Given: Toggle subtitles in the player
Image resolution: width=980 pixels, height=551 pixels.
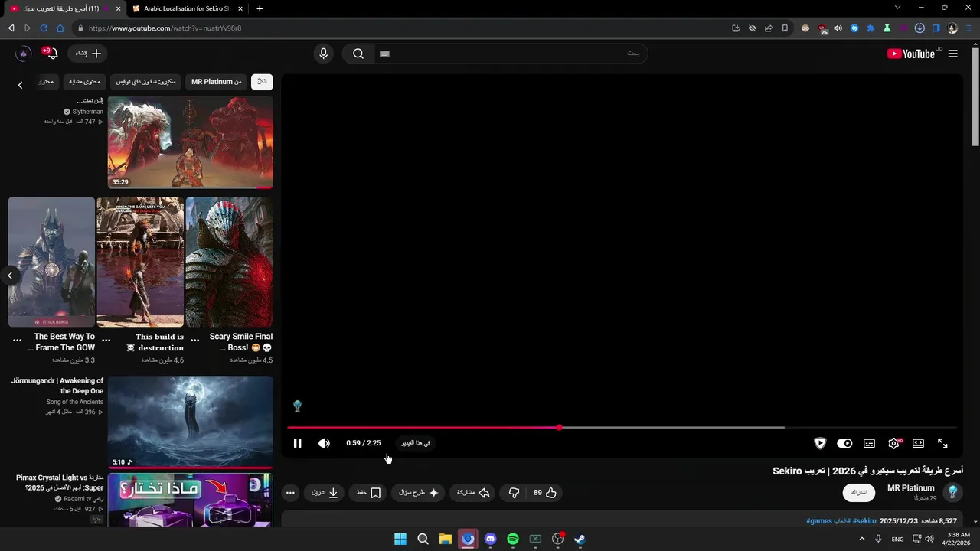Looking at the screenshot, I should point(869,443).
